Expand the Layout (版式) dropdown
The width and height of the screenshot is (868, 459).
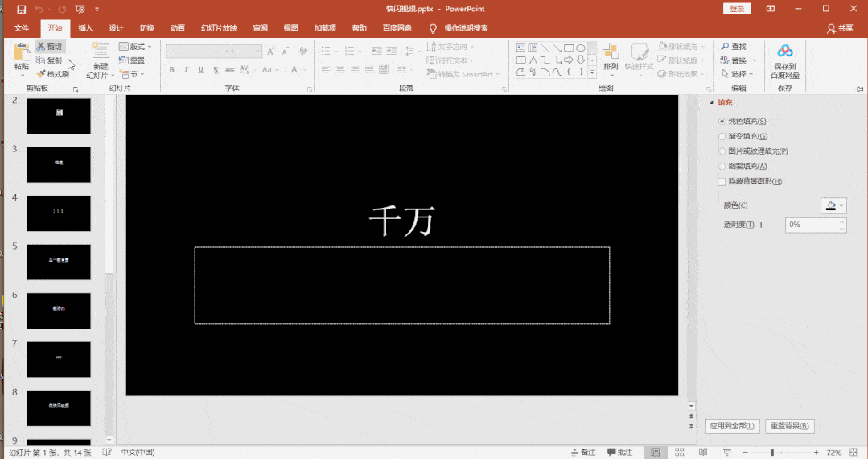tap(136, 47)
